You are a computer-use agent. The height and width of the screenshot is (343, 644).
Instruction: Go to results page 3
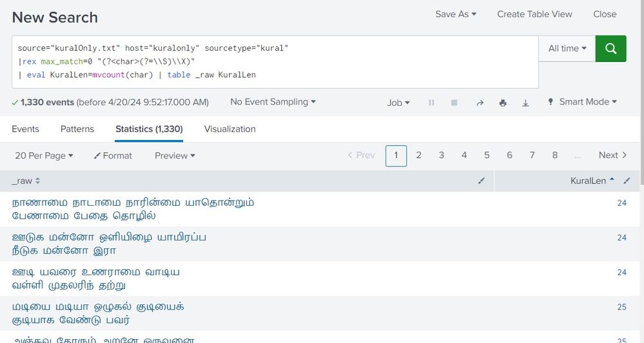tap(441, 155)
